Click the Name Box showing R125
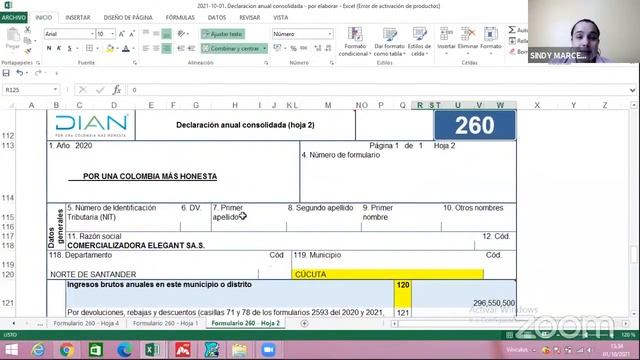 point(31,90)
